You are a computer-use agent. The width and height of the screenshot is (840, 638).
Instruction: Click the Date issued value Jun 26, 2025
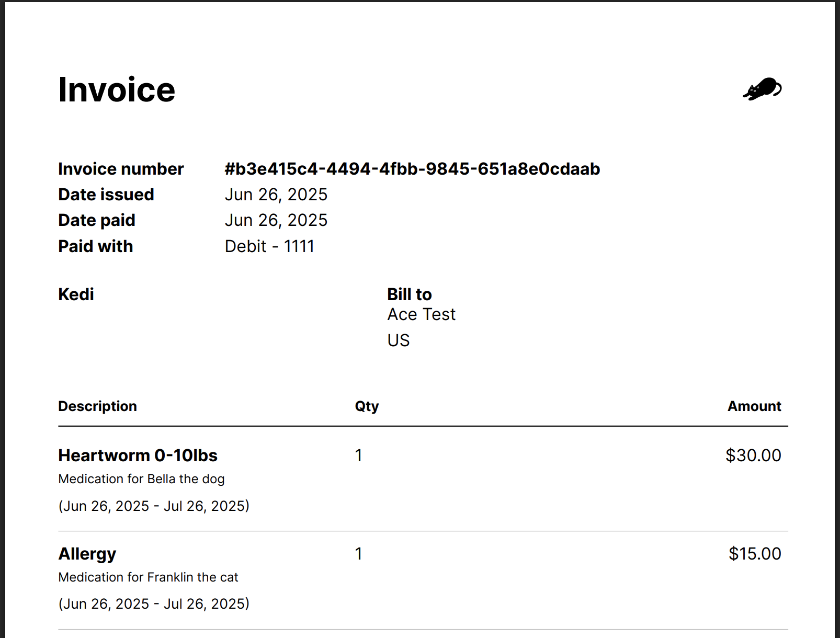(276, 195)
